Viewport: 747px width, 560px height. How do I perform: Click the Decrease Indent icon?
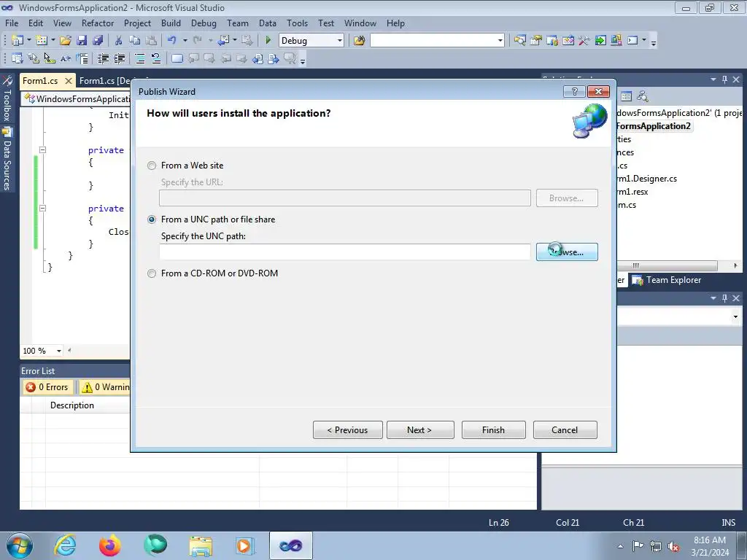coord(103,58)
